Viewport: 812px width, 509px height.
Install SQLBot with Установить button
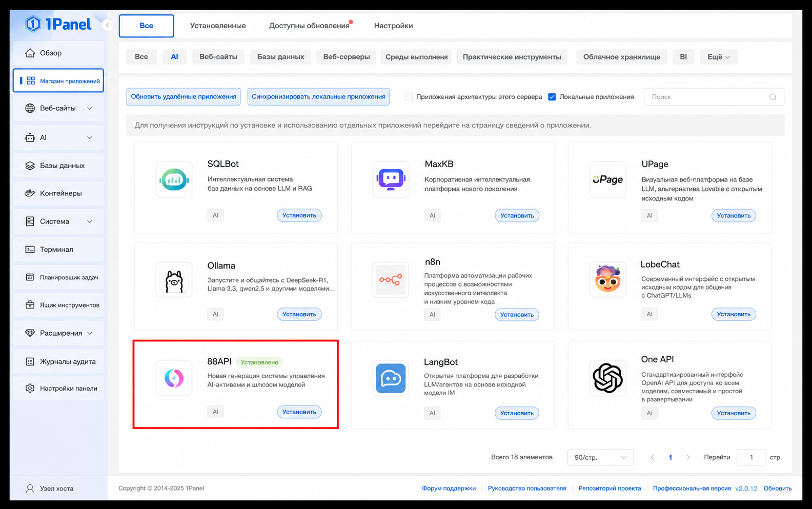click(299, 215)
